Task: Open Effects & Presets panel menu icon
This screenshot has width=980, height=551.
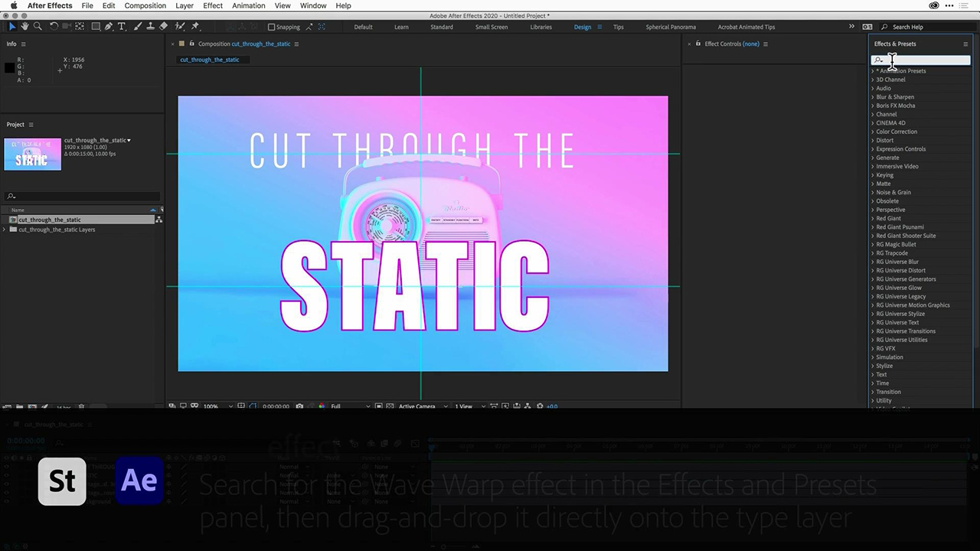Action: [965, 44]
